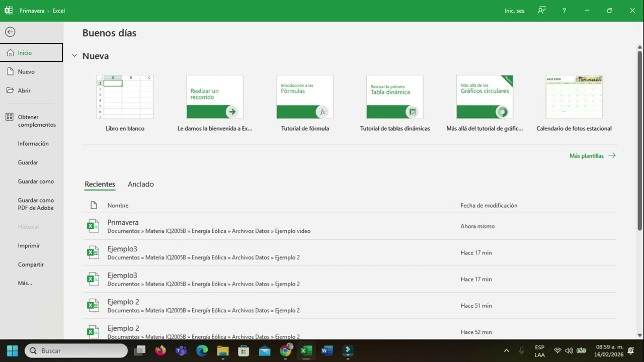The width and height of the screenshot is (644, 362).
Task: Follow the Más plantillas link
Action: [x=592, y=156]
